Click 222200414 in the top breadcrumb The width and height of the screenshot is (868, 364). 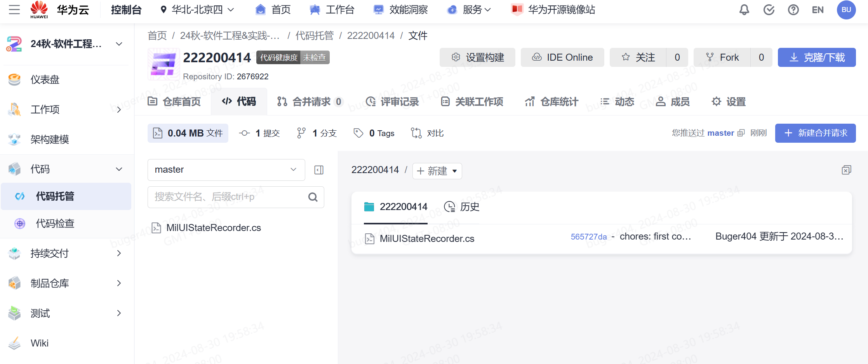(x=371, y=36)
